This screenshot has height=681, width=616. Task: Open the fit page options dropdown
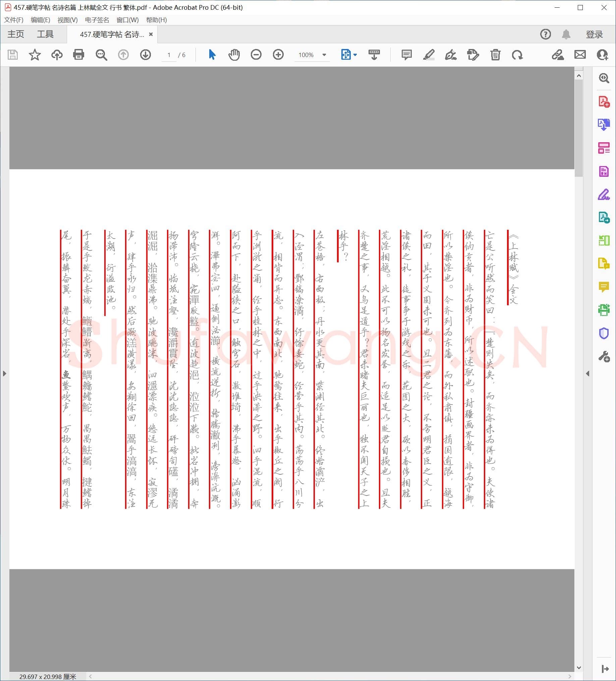tap(355, 55)
